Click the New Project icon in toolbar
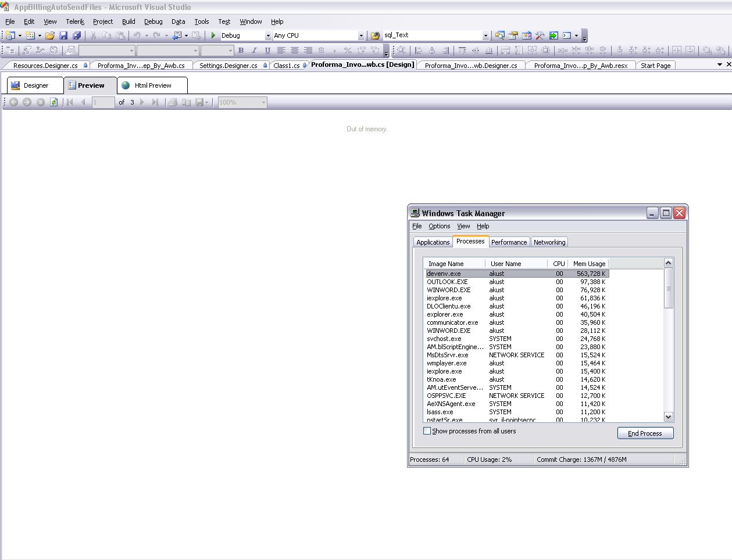Image resolution: width=732 pixels, height=560 pixels. click(10, 35)
